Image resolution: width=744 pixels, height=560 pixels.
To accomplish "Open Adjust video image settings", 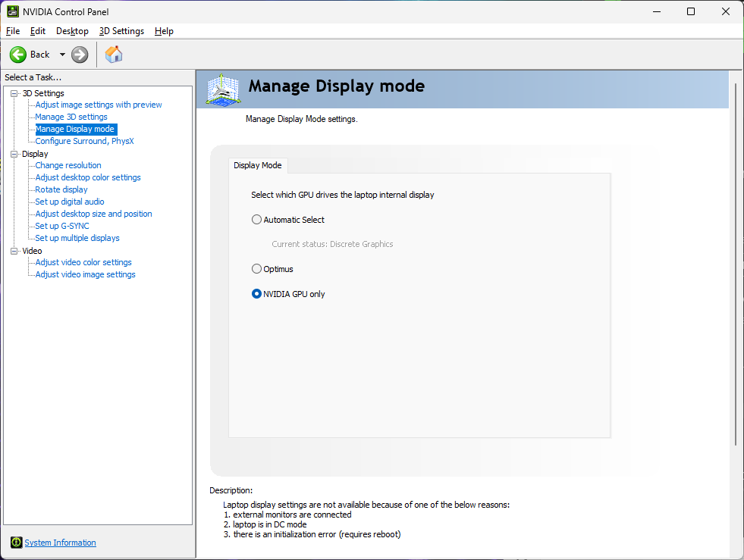I will pos(86,274).
